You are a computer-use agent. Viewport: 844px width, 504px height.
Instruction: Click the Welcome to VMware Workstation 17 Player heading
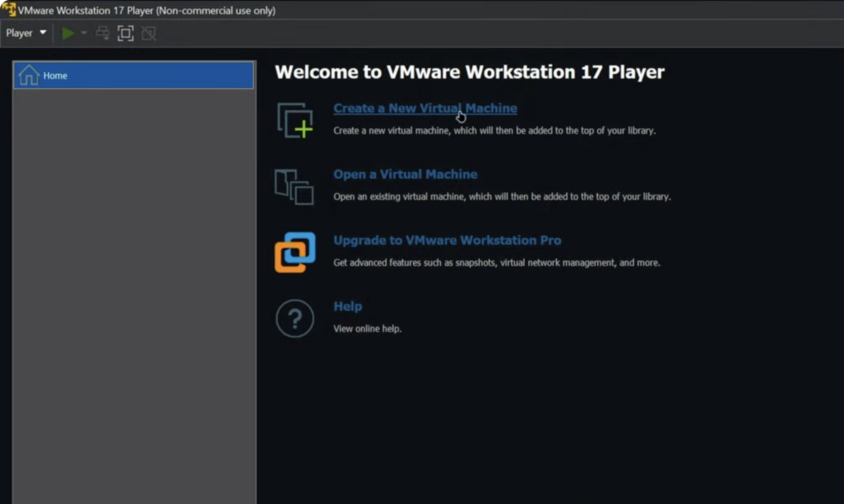470,72
